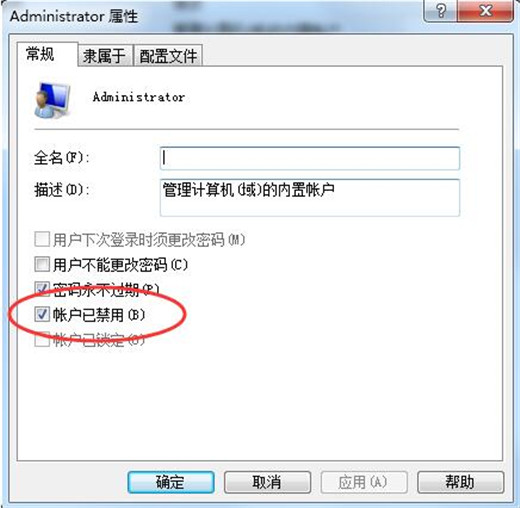Viewport: 520px width, 508px height.
Task: Enable 用户不能更改密码 checkbox
Action: point(42,264)
